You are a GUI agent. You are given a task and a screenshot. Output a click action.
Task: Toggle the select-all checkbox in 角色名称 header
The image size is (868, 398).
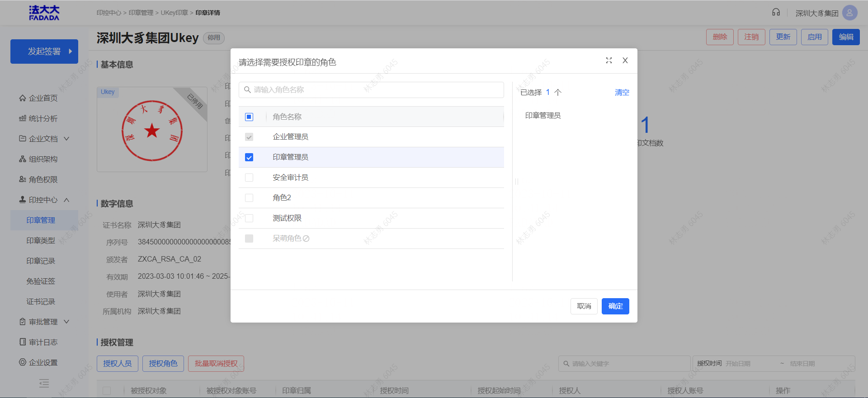pos(249,117)
